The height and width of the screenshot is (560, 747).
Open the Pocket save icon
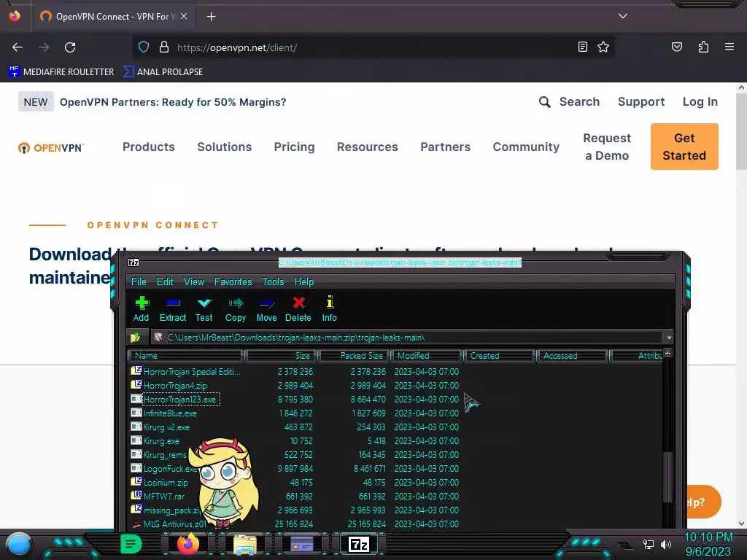(676, 47)
